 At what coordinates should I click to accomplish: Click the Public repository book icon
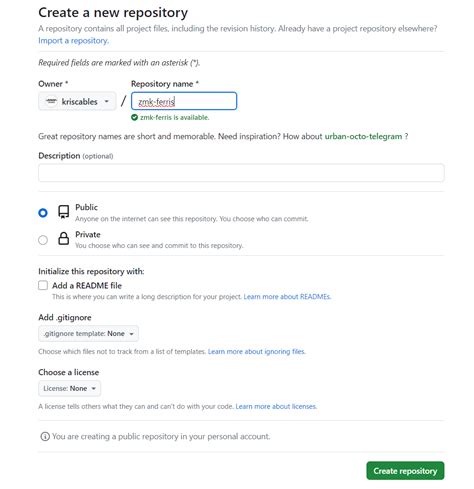[x=63, y=212]
